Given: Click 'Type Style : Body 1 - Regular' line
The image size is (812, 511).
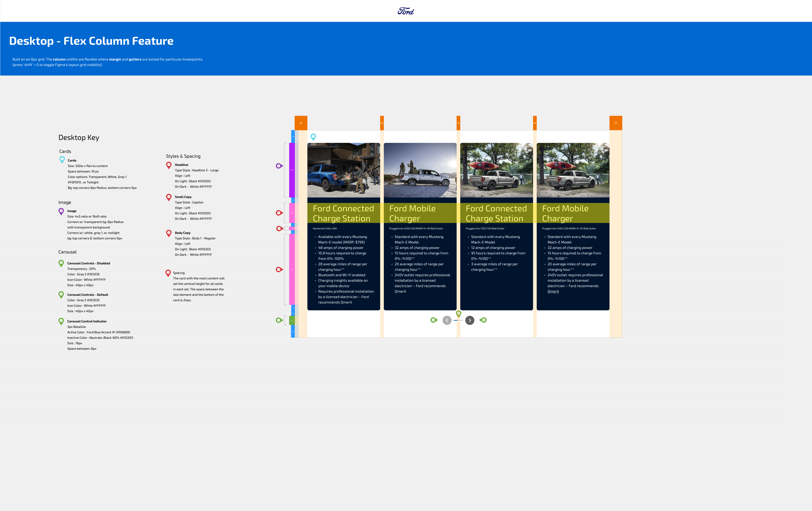Looking at the screenshot, I should [195, 238].
